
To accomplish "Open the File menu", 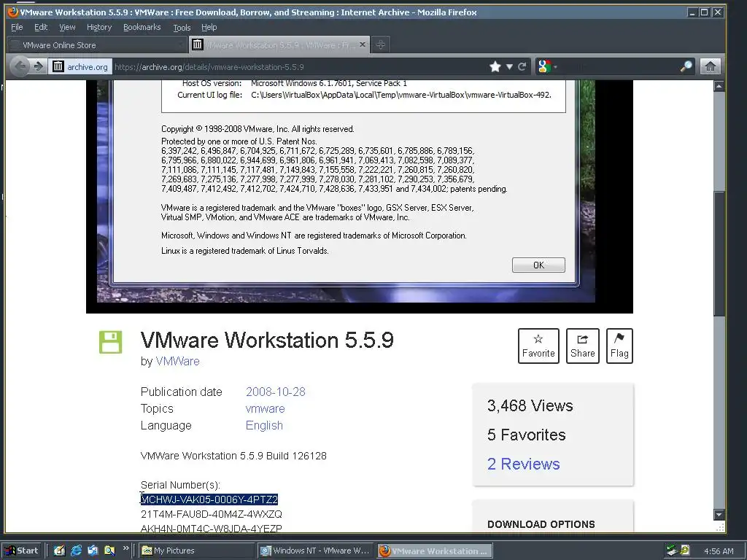I will (17, 27).
